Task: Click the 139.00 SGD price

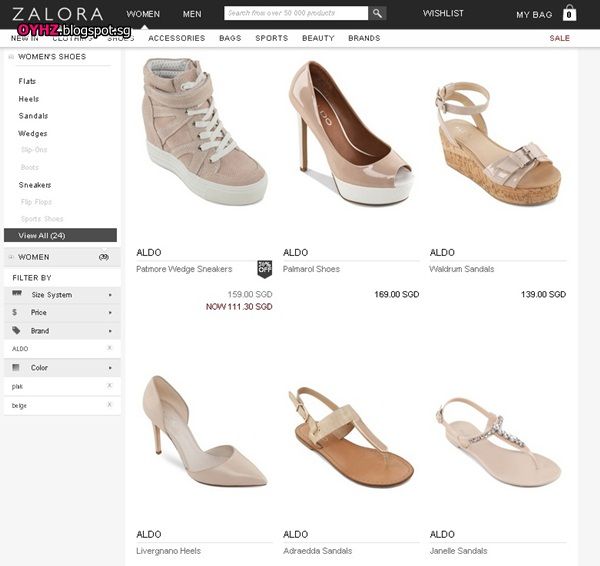Action: [x=543, y=294]
